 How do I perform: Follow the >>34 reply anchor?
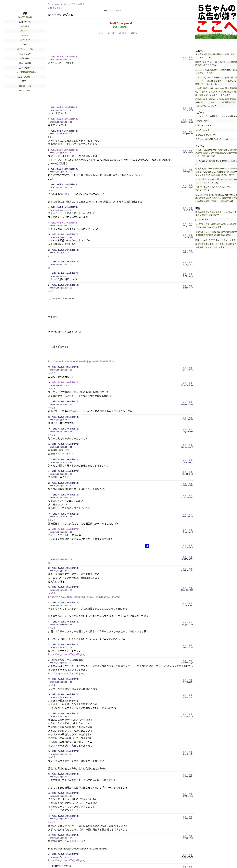51,685
